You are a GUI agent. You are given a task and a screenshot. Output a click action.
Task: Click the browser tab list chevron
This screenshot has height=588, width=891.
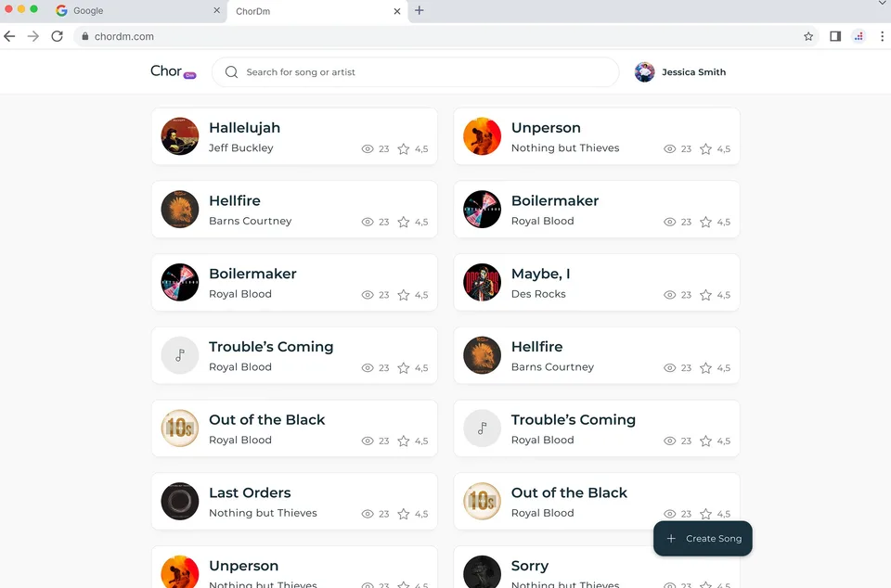click(882, 4)
